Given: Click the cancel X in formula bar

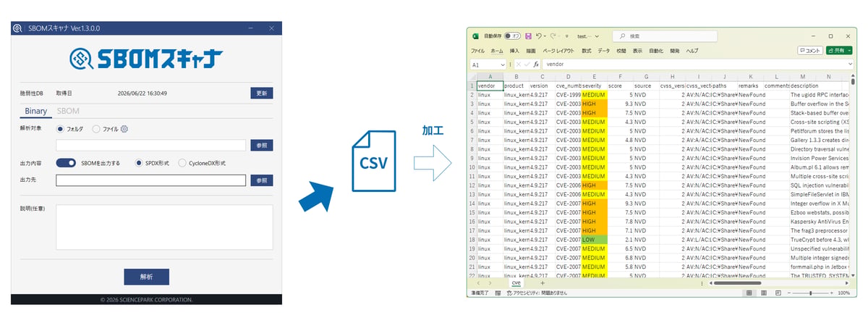Looking at the screenshot, I should 519,64.
